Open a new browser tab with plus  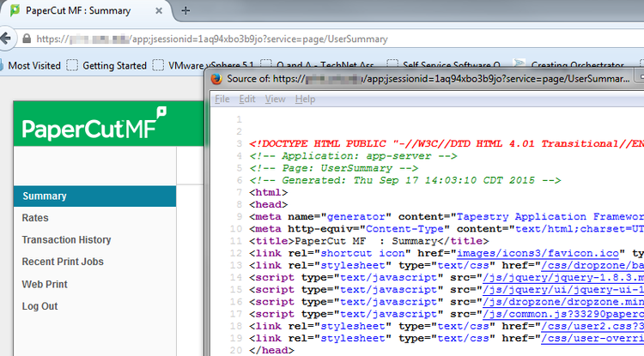click(x=185, y=10)
